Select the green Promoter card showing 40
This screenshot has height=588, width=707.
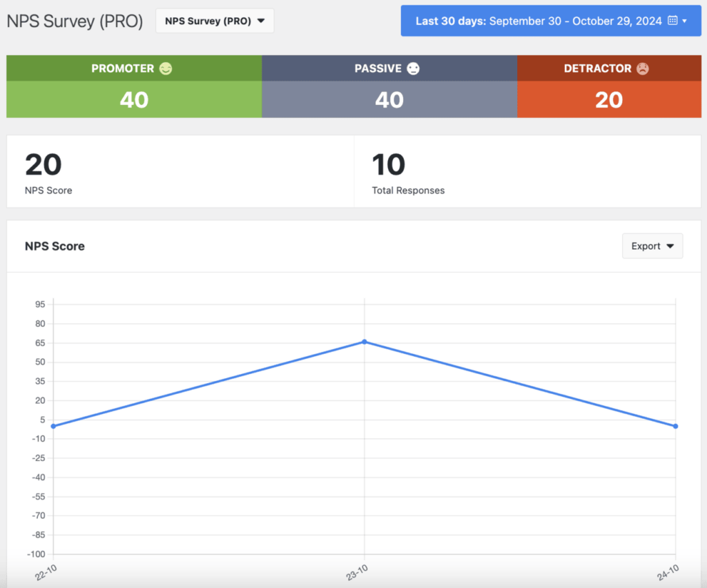tap(134, 99)
